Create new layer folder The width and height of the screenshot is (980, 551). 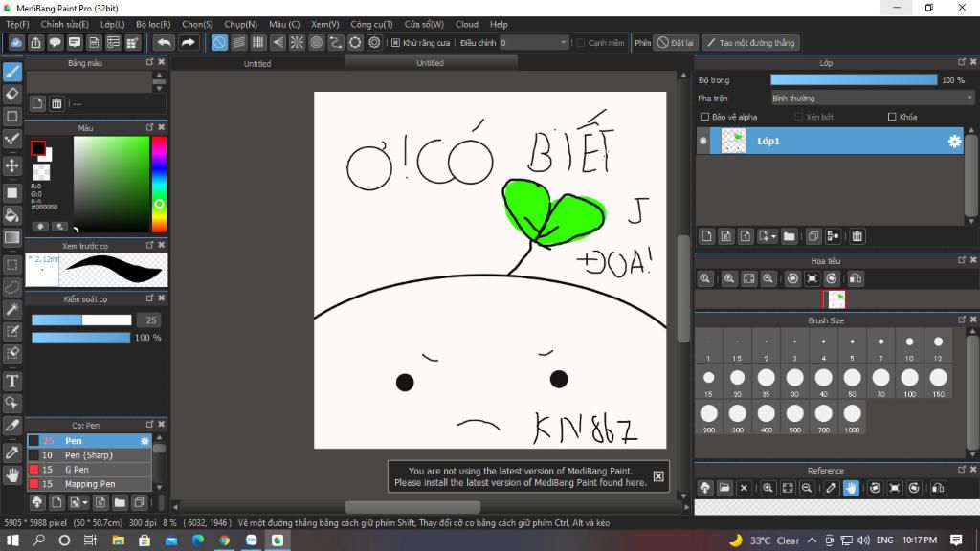(789, 236)
